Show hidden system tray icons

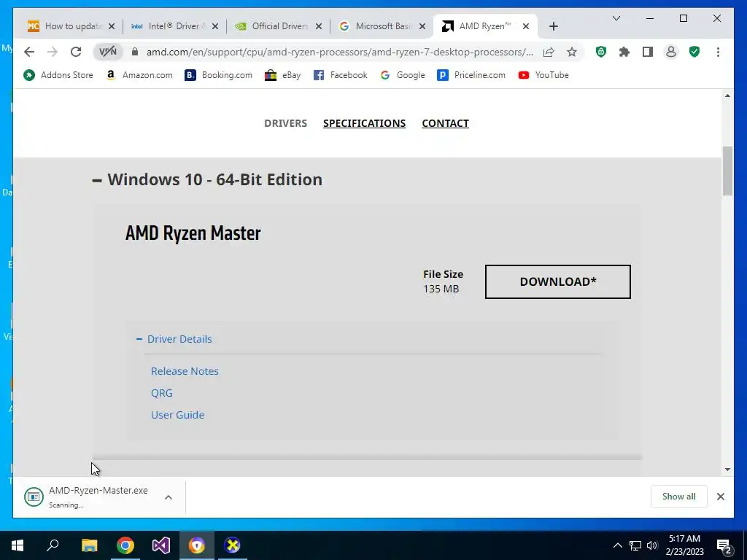(x=617, y=545)
